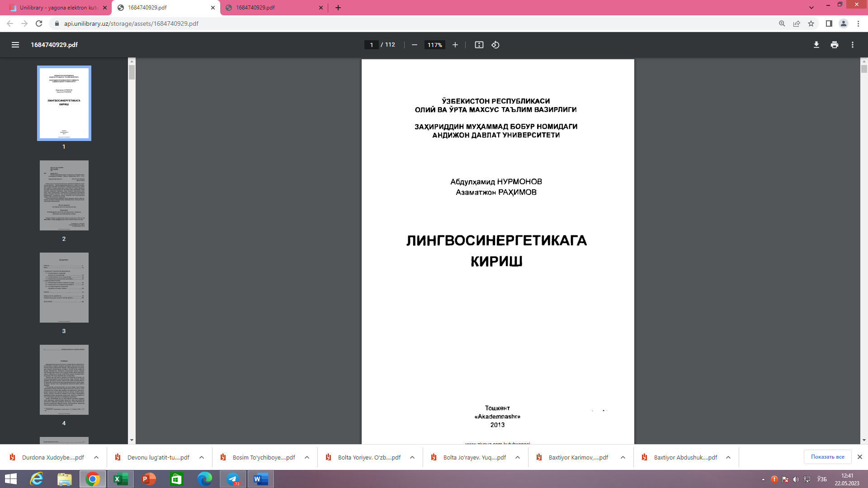Viewport: 868px width, 488px height.
Task: Click the Показать все downloads button
Action: 827,457
